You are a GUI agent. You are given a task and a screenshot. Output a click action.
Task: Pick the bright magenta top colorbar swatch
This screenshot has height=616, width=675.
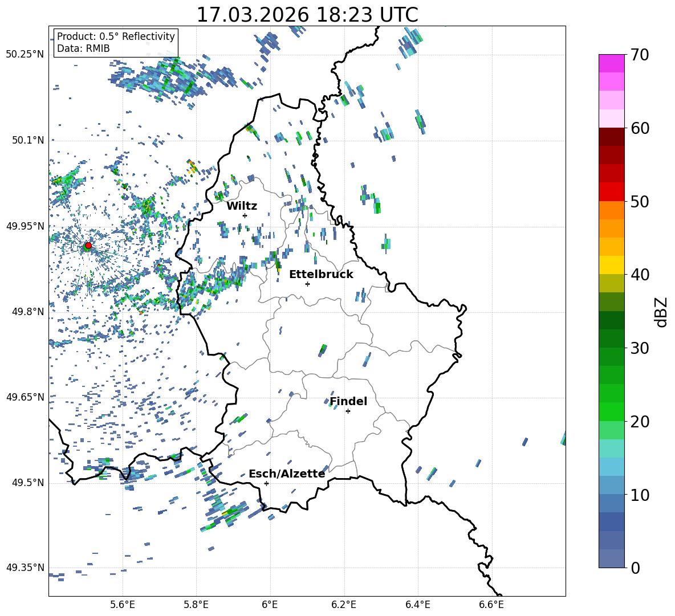point(612,63)
